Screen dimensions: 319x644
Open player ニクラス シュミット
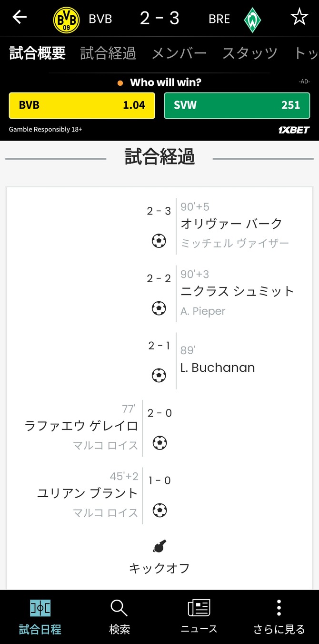[x=238, y=291]
